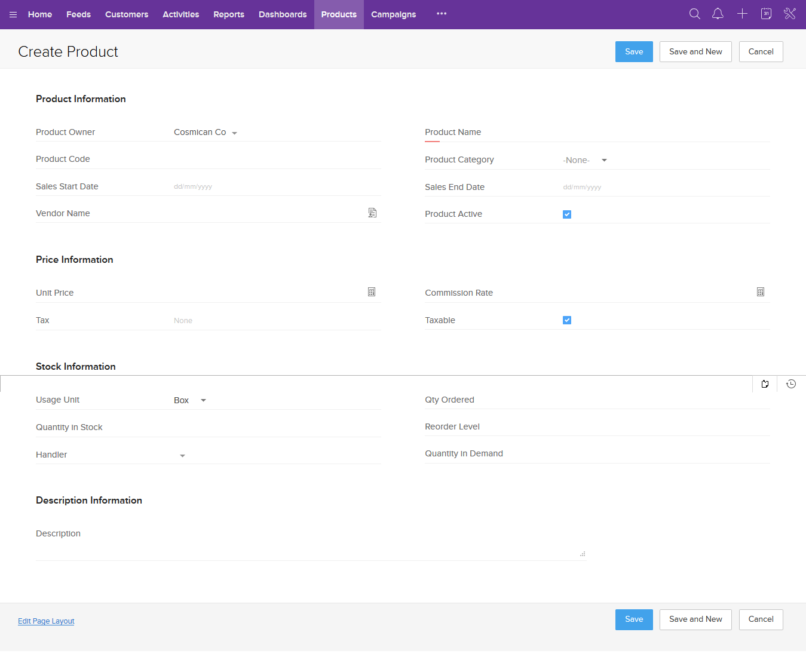Open the hamburger menu icon
806x672 pixels.
pos(13,14)
